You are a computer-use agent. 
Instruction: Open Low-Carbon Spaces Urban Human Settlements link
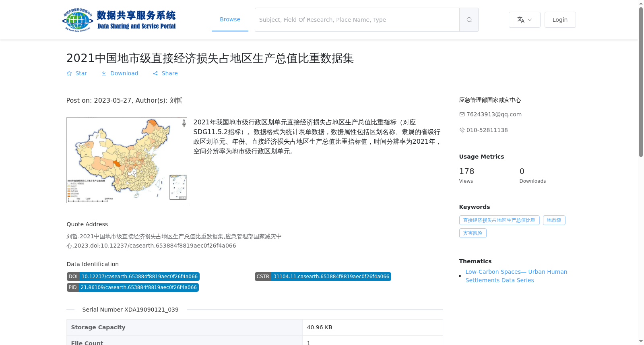pos(516,276)
